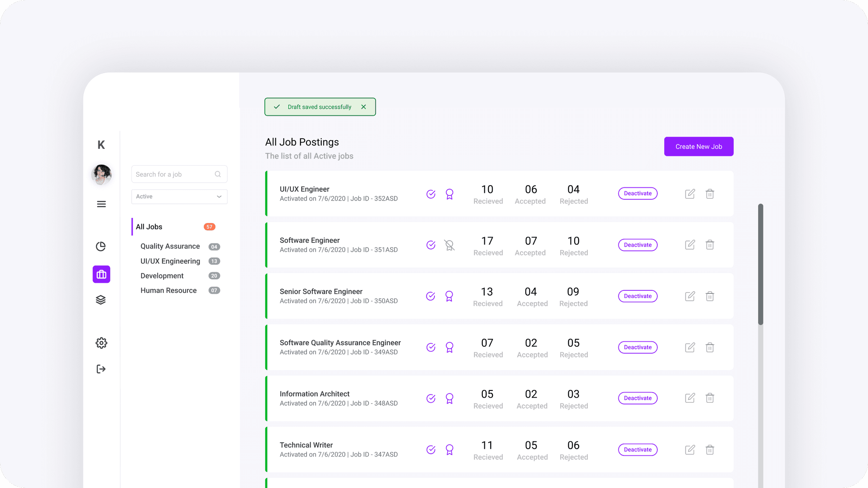This screenshot has height=488, width=868.
Task: Dismiss the Draft saved successfully alert
Action: 364,107
